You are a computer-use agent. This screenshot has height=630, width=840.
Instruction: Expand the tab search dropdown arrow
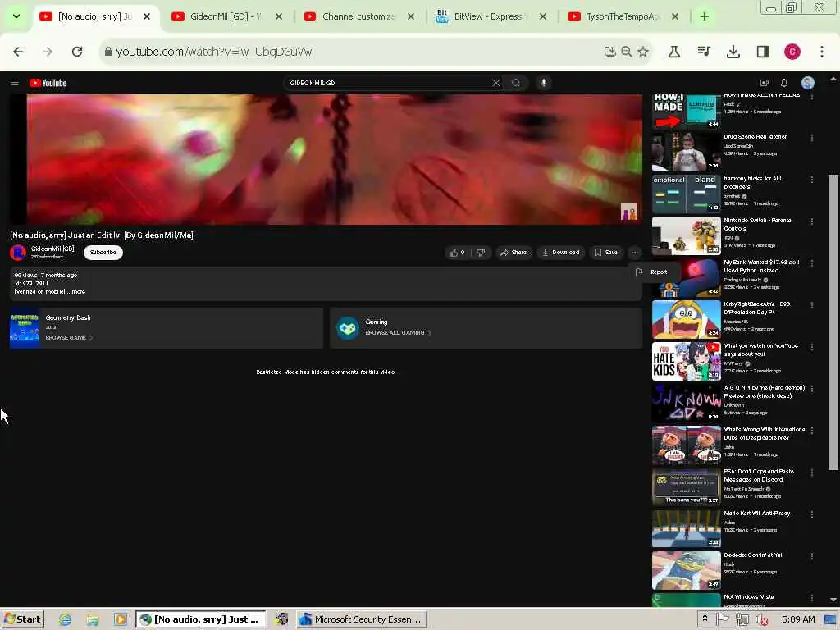tap(16, 16)
